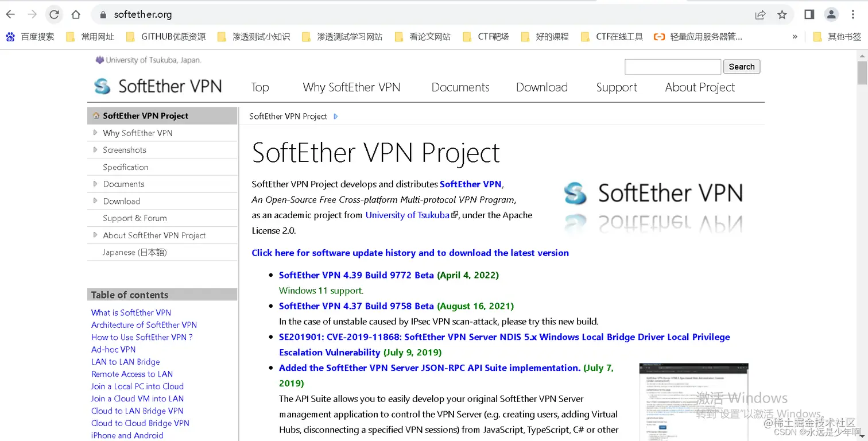Open 好的课程 bookmark folder

[x=545, y=37]
